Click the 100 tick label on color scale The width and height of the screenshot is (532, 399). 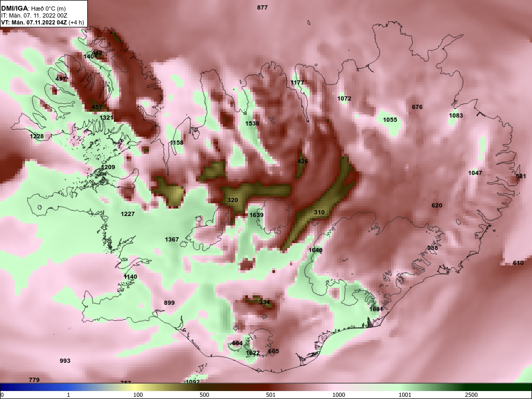click(x=138, y=395)
